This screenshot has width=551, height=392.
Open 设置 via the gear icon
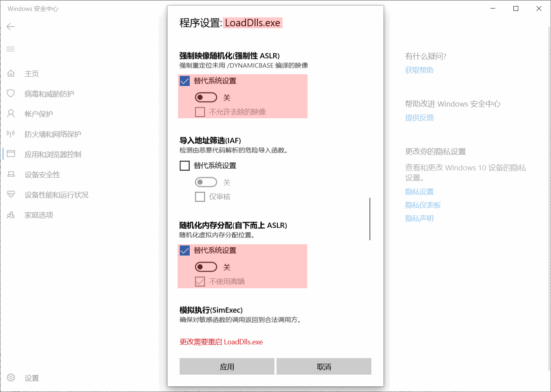pos(10,378)
